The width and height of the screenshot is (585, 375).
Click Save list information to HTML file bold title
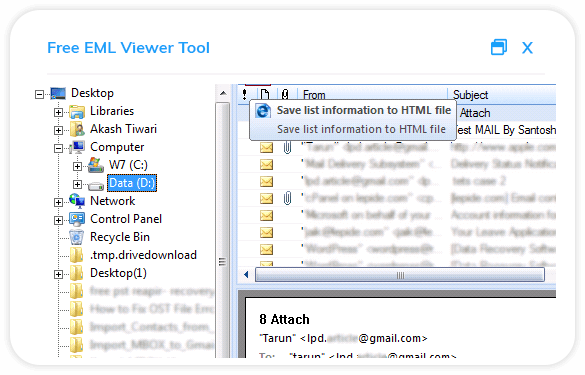click(364, 110)
